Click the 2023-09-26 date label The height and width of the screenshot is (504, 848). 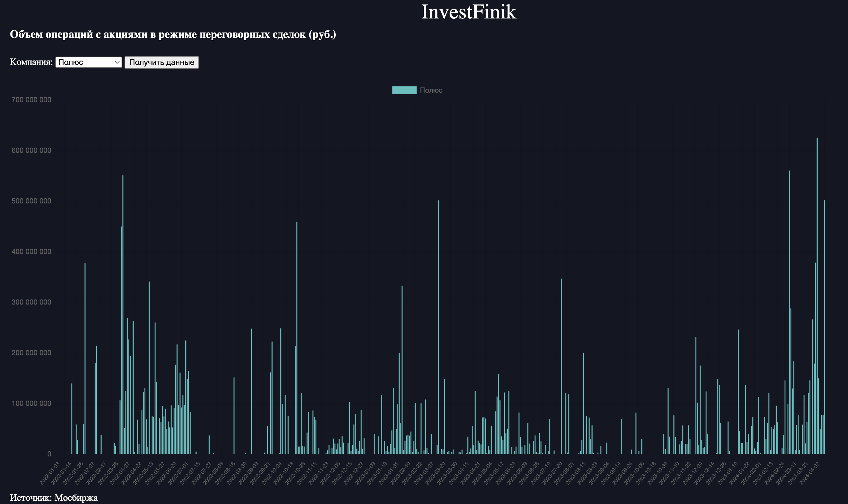point(623,473)
